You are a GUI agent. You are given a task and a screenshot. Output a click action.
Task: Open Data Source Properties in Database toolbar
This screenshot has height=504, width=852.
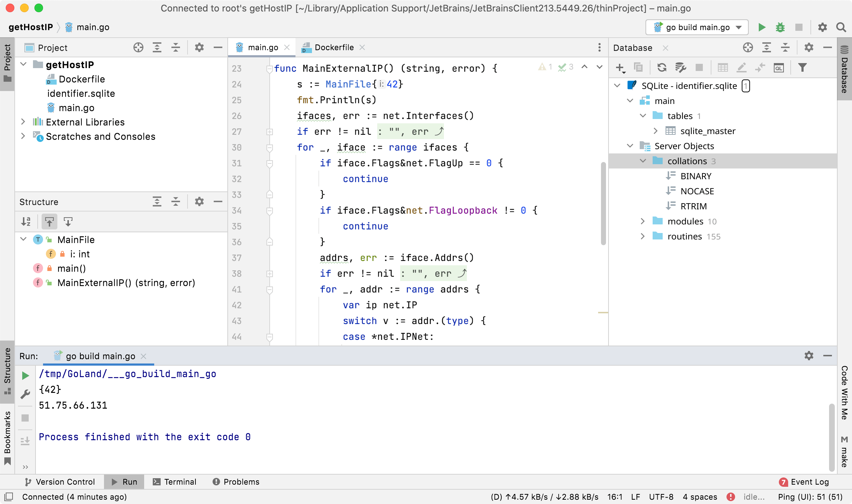(x=681, y=67)
